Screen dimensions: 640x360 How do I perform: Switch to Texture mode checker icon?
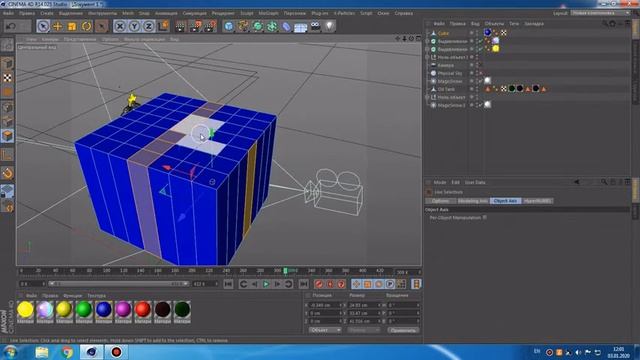tap(7, 78)
